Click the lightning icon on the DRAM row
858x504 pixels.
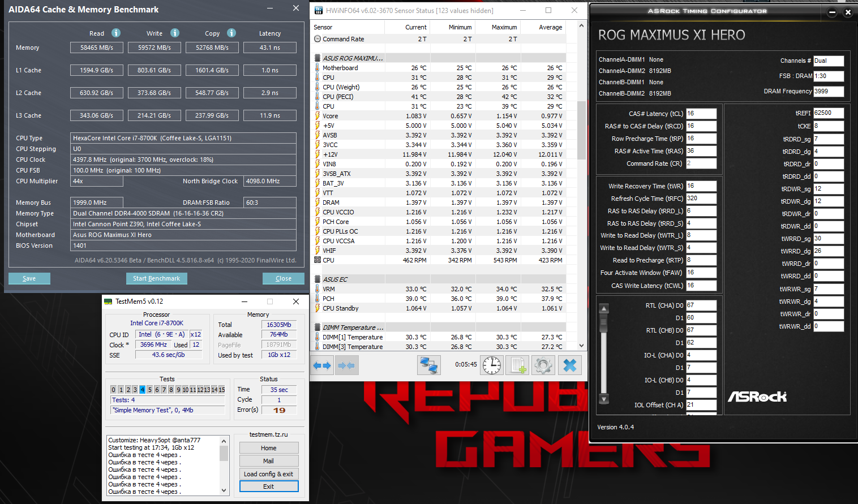317,203
